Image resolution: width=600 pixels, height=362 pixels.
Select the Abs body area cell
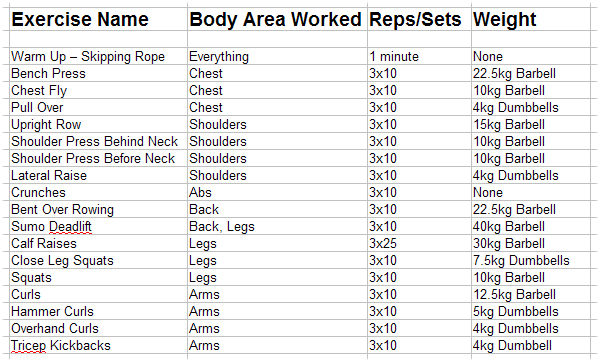point(277,192)
